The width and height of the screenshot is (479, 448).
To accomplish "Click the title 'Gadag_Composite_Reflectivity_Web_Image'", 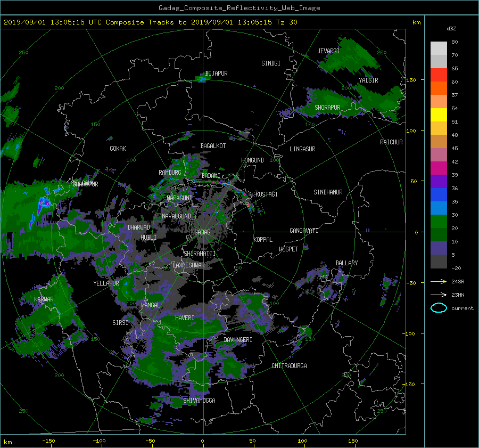I will tap(239, 8).
